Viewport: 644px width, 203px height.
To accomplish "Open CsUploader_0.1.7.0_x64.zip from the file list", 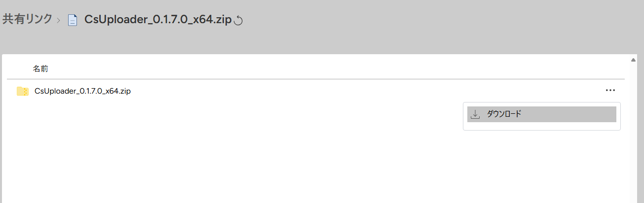I will pos(82,91).
